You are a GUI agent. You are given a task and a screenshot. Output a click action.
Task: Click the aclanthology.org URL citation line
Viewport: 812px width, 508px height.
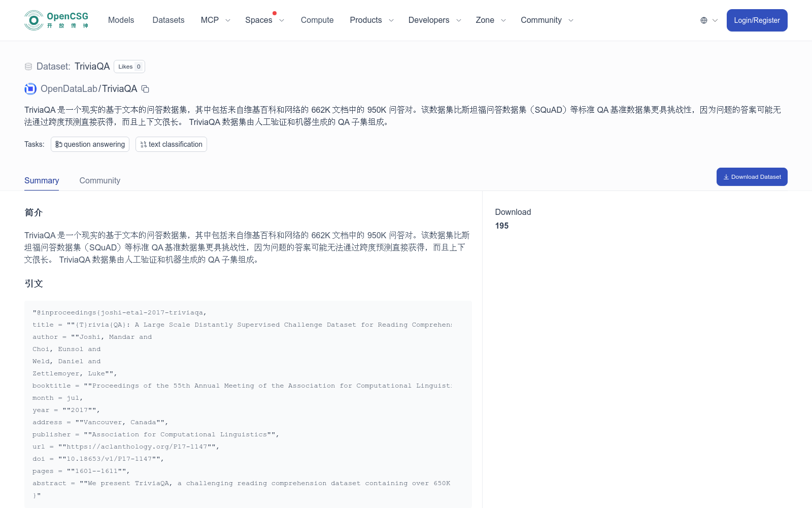tap(126, 447)
